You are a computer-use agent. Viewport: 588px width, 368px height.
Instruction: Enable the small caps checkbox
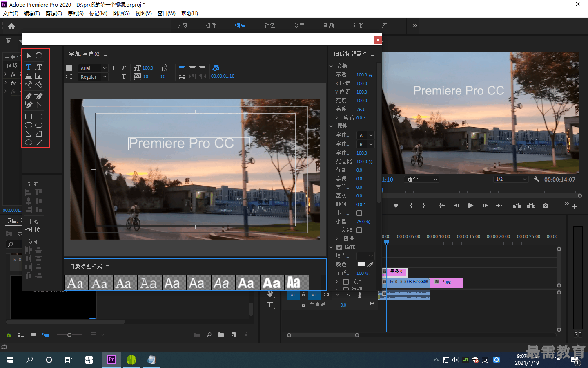(x=359, y=213)
